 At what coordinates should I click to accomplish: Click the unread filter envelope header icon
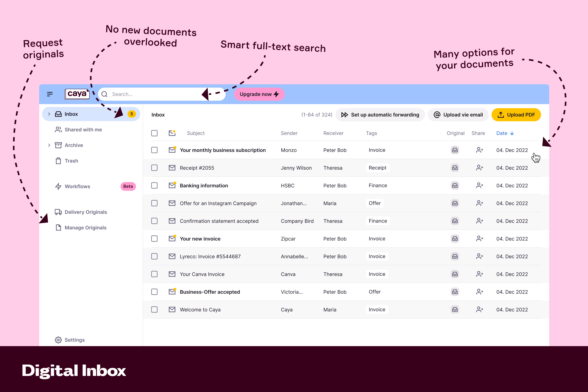(172, 133)
